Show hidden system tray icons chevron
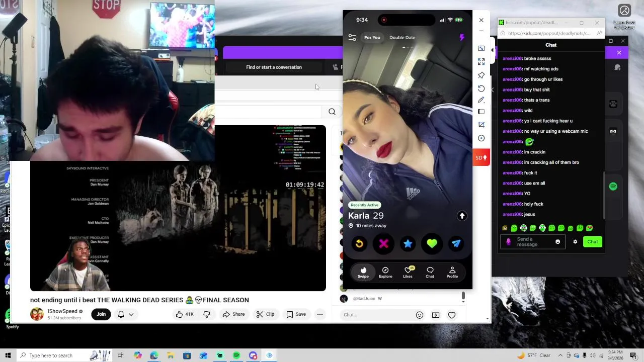 coord(560,355)
